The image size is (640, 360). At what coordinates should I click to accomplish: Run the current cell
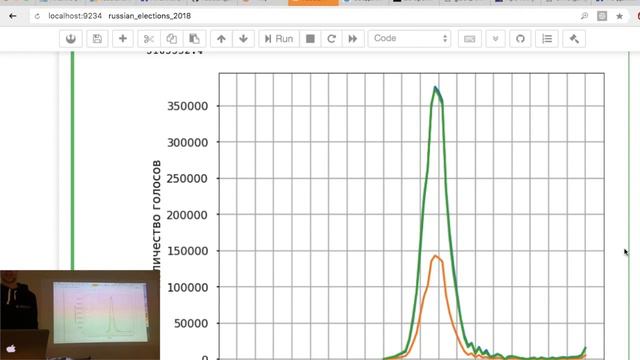[x=279, y=39]
